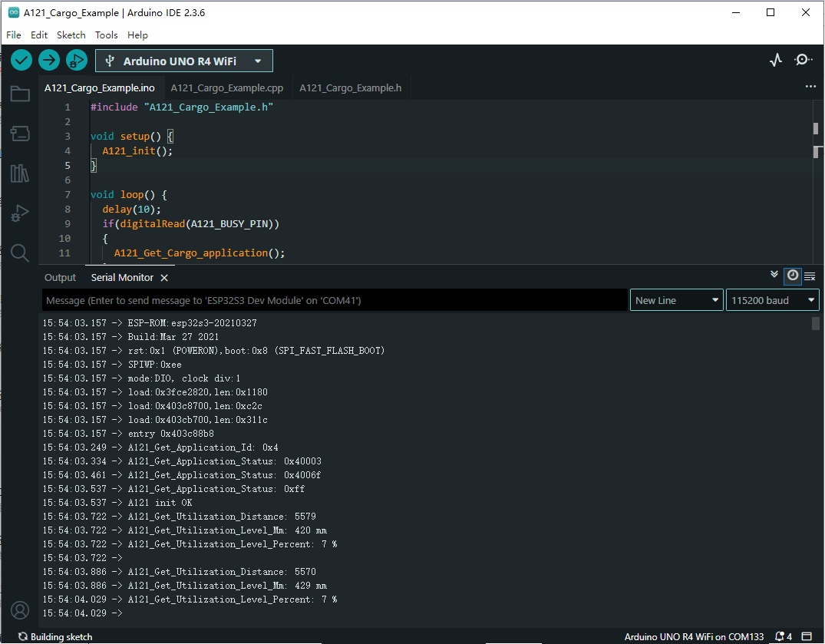This screenshot has height=644, width=825.
Task: Open the account profile icon
Action: (x=20, y=610)
